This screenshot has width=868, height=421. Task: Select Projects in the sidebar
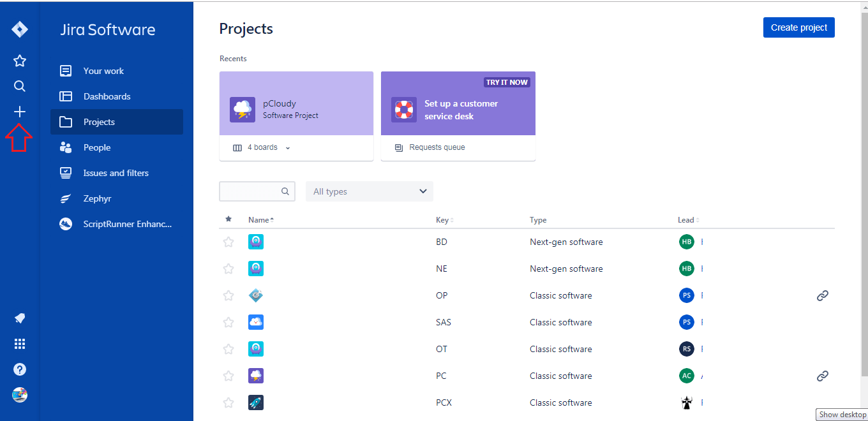coord(117,122)
